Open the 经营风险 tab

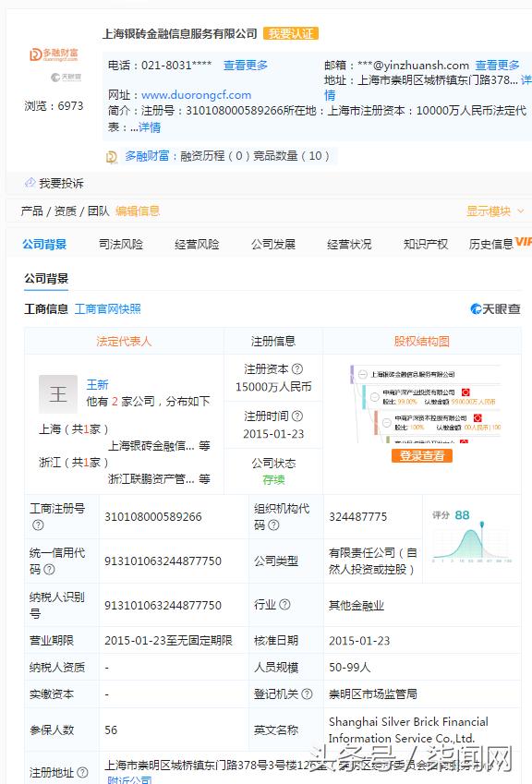[197, 244]
